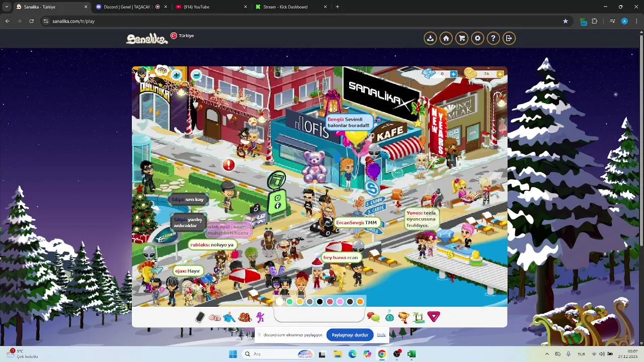This screenshot has width=644, height=362.
Task: Zoom in with the blue plus button
Action: coord(177,75)
